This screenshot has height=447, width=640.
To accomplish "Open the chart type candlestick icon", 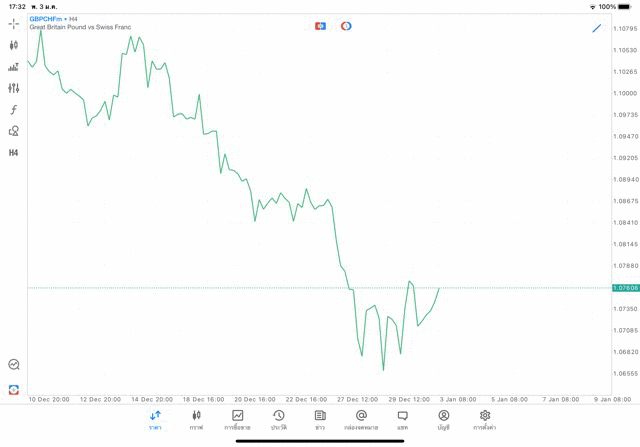I will coord(13,45).
